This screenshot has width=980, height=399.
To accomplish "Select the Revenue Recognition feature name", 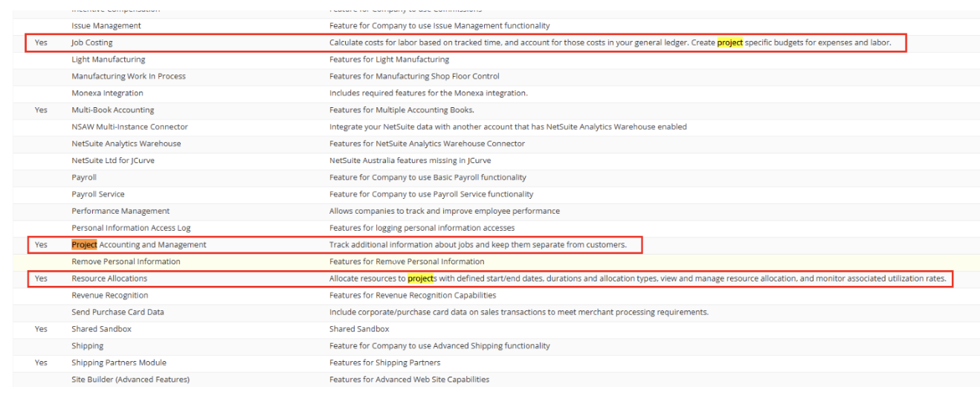I will click(x=109, y=296).
